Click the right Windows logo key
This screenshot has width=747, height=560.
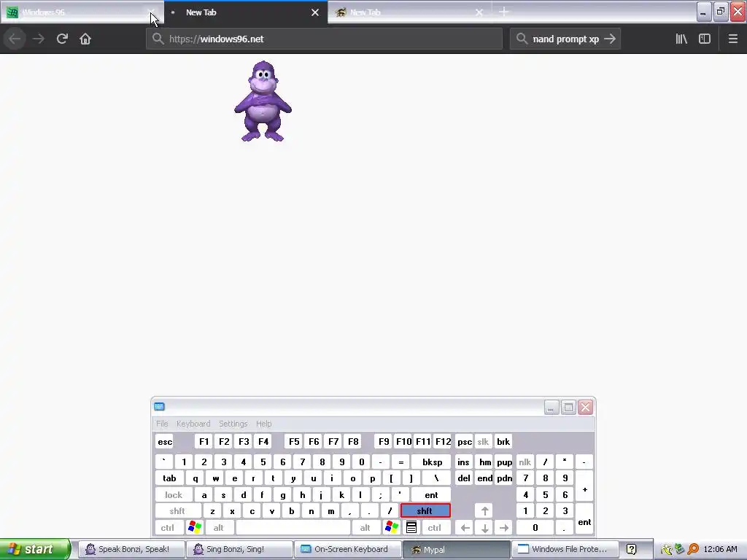click(392, 528)
